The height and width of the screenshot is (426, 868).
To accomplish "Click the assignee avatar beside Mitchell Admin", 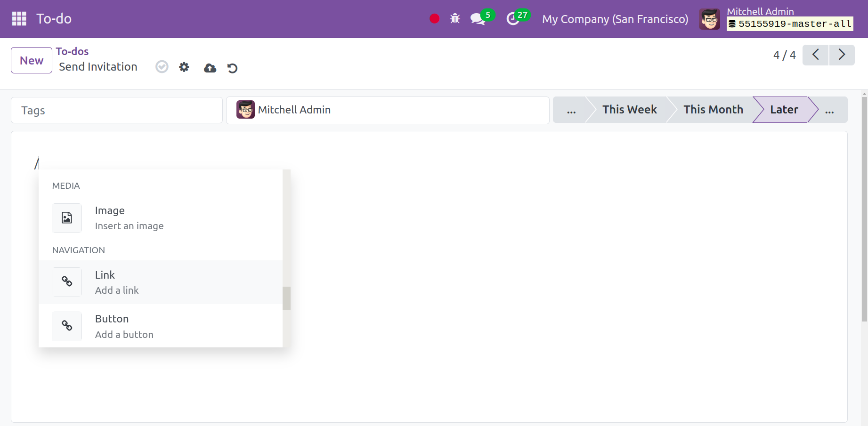I will pos(245,110).
